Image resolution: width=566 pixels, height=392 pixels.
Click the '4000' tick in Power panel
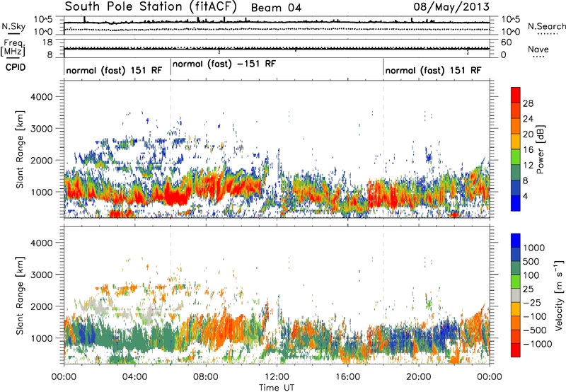[42, 97]
